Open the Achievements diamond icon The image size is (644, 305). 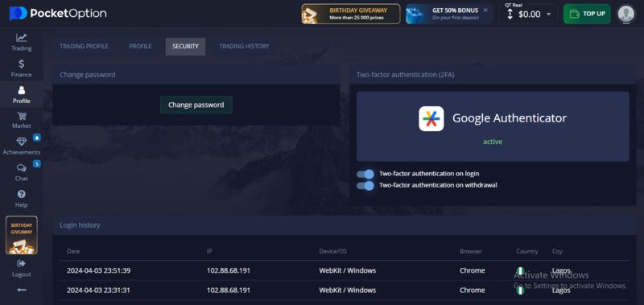pos(22,142)
